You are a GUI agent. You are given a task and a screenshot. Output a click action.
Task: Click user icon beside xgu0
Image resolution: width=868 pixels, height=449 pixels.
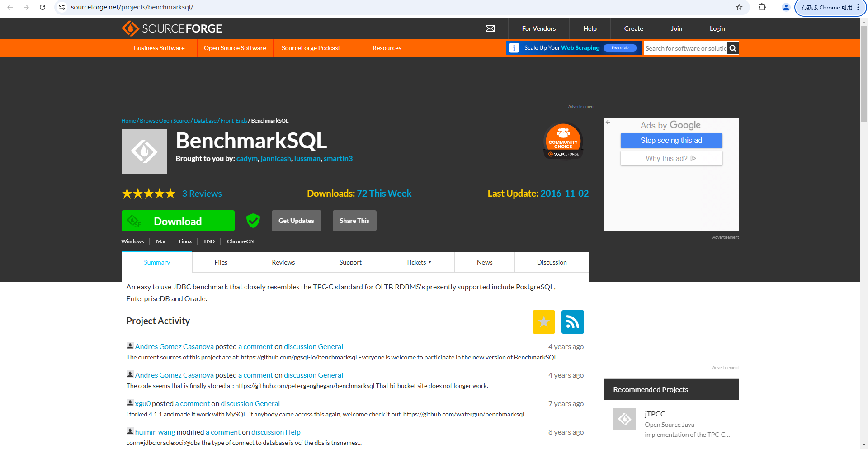[x=130, y=403]
